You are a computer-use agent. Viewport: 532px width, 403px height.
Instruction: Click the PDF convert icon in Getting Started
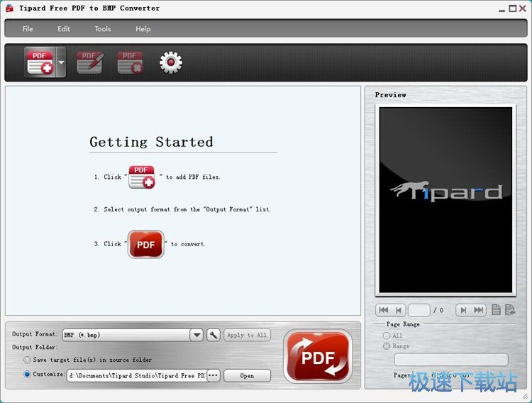[x=146, y=244]
